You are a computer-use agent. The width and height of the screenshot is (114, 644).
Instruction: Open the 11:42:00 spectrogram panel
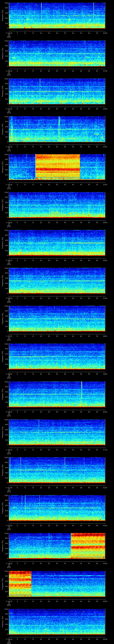tap(57, 508)
